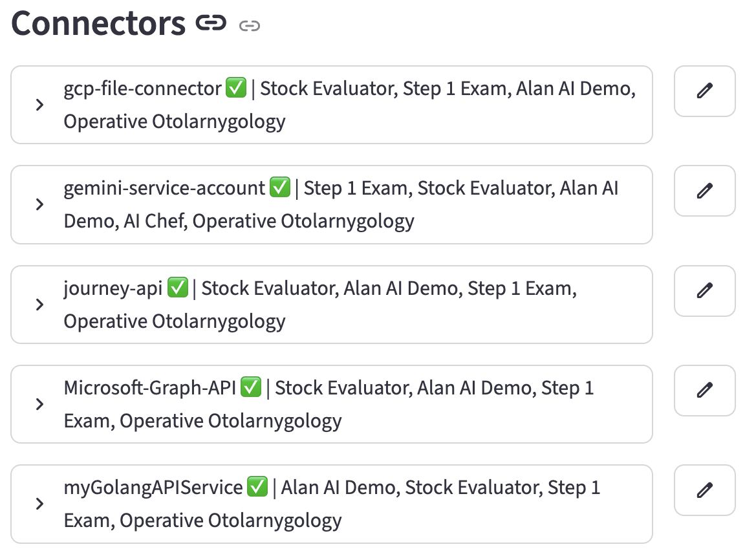This screenshot has height=560, width=745.
Task: Expand the gemini-service-account row chevron
Action: [40, 204]
